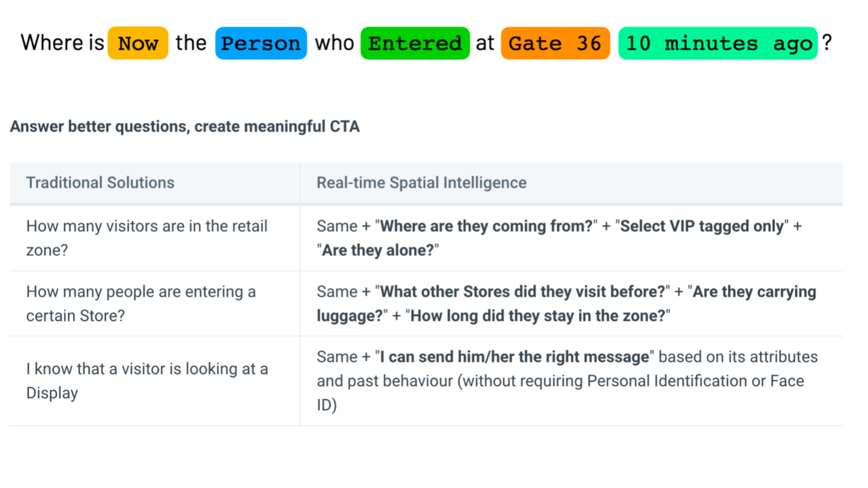Click the 'Real-time Spatial Intelligence' column header
Screen dimensions: 868x488
coord(421,183)
